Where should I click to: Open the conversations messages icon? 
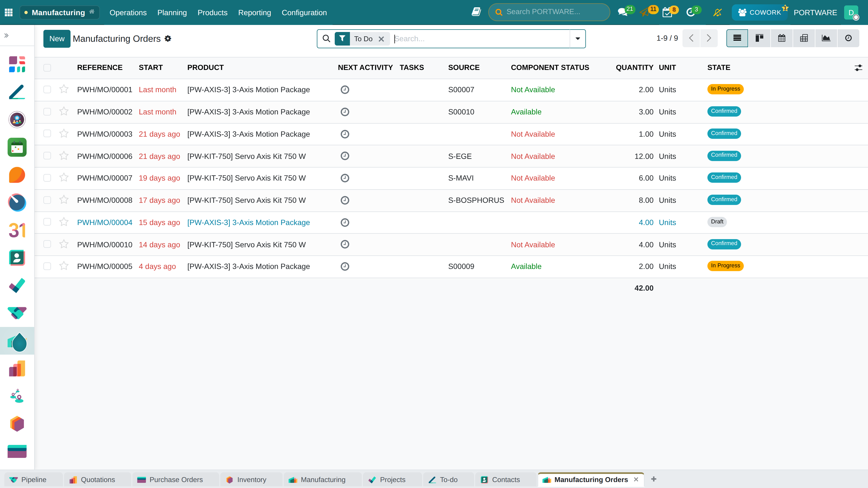(622, 12)
